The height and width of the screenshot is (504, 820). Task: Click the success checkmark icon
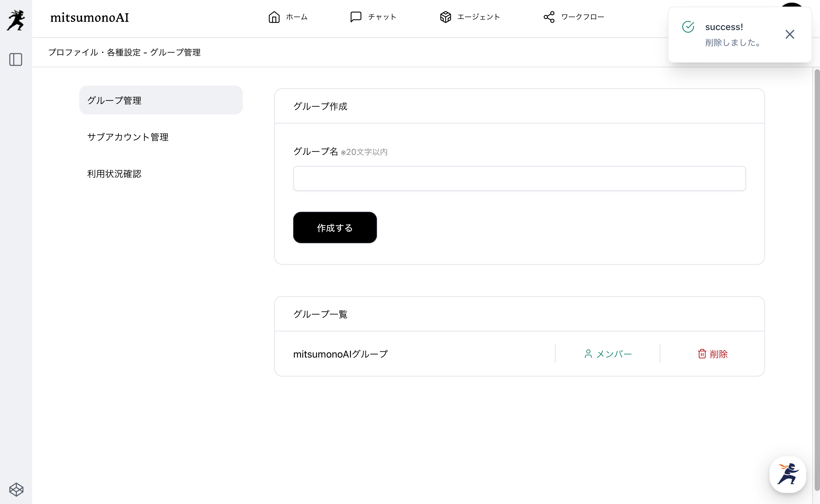click(x=688, y=27)
